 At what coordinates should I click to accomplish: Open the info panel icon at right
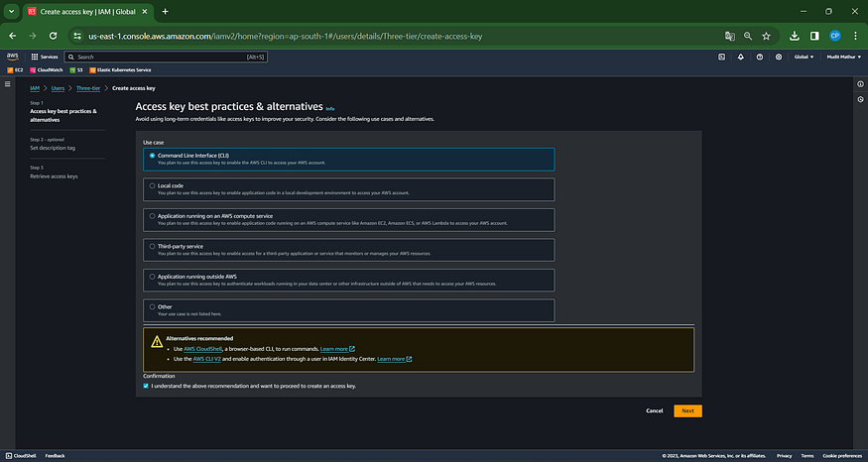tap(860, 84)
